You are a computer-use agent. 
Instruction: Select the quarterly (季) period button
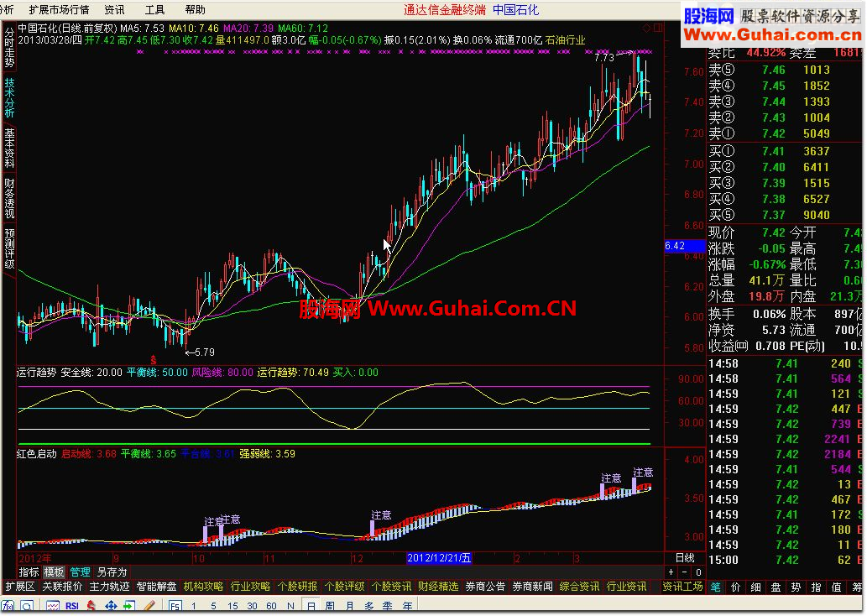click(388, 606)
